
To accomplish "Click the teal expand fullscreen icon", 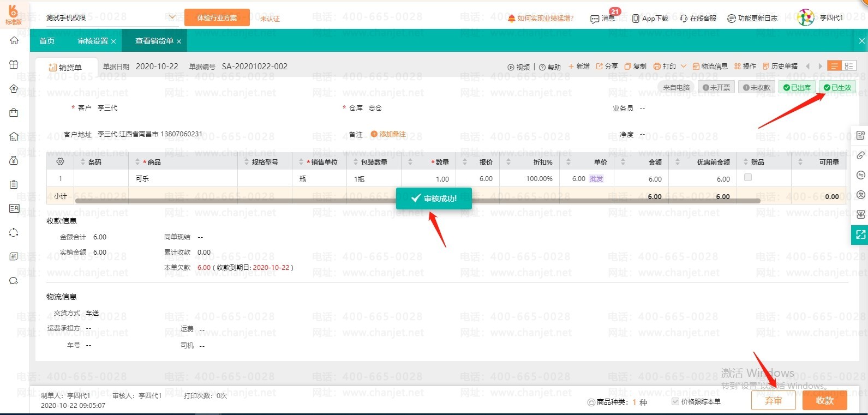I will coord(860,234).
